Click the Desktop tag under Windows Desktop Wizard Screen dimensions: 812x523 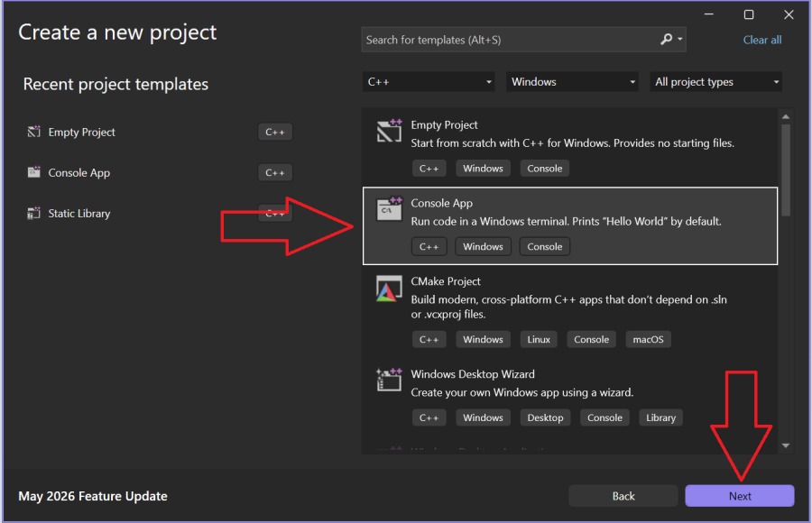click(x=545, y=417)
